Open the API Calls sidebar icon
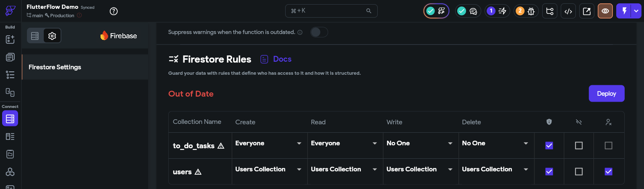 (x=10, y=172)
